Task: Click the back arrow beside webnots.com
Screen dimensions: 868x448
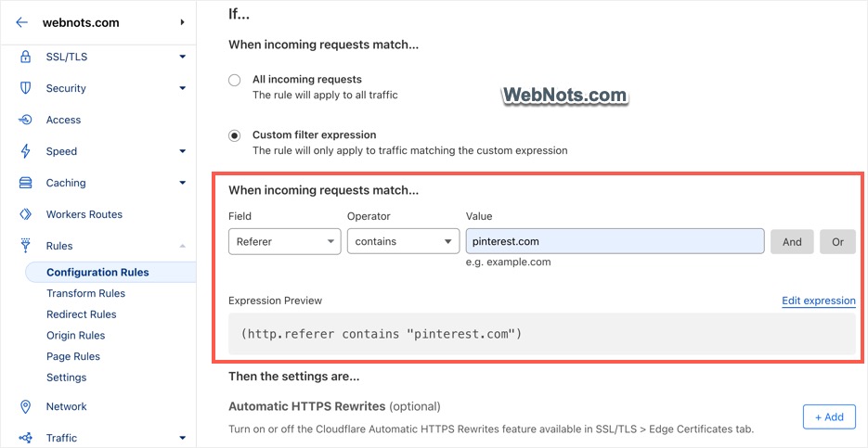Action: click(21, 22)
